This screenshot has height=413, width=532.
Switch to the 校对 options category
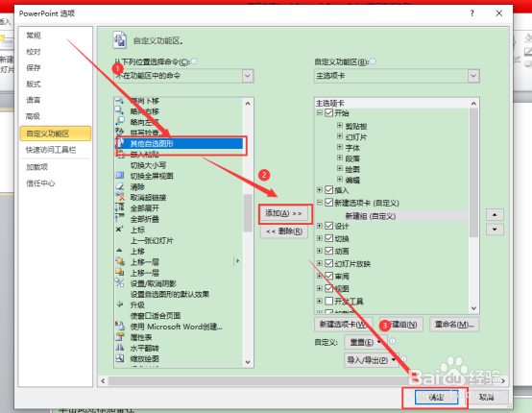pos(34,52)
